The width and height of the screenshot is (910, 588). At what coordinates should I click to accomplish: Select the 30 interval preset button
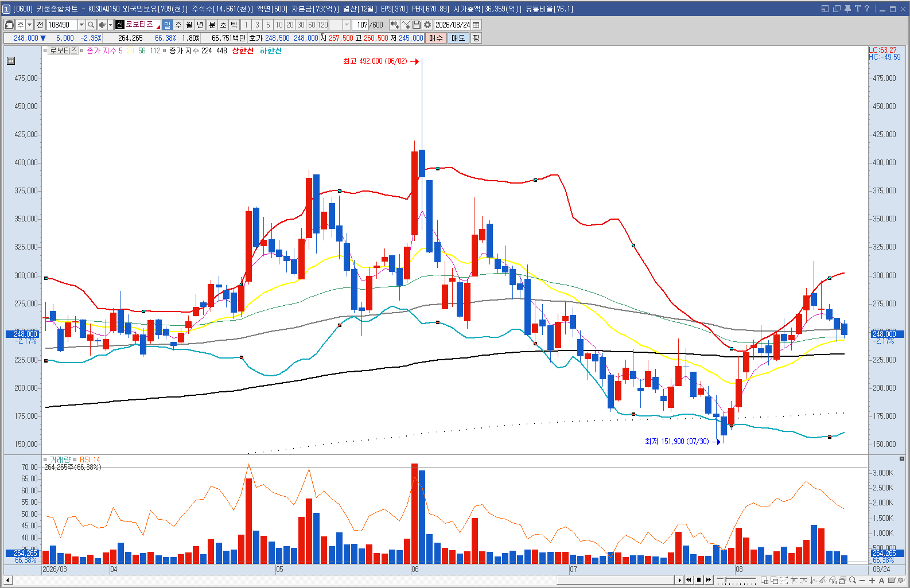(x=301, y=25)
